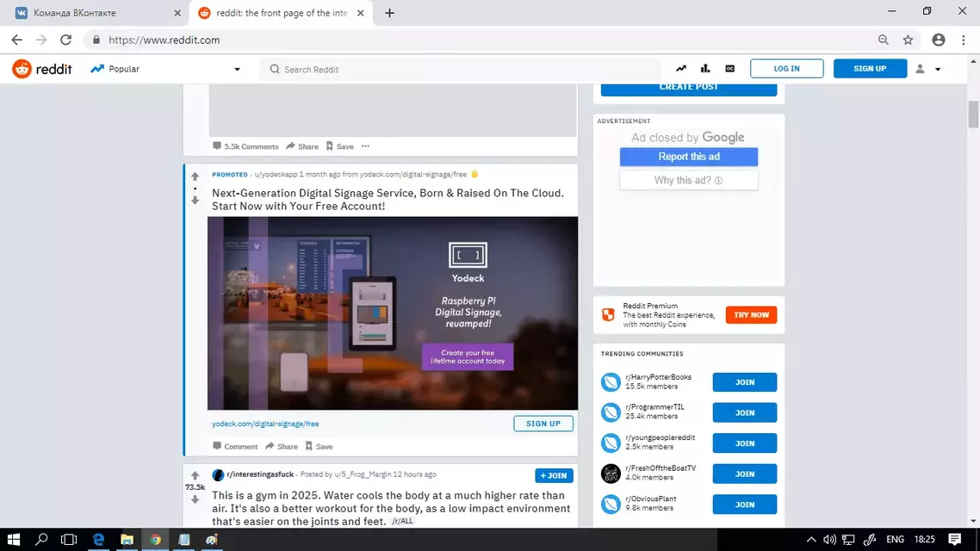Close the Команда ВКонтакте tab
Viewport: 980px width, 551px height.
point(177,13)
